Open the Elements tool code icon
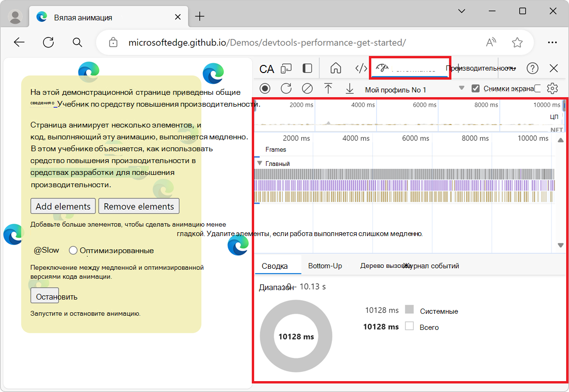The width and height of the screenshot is (569, 392). point(361,68)
